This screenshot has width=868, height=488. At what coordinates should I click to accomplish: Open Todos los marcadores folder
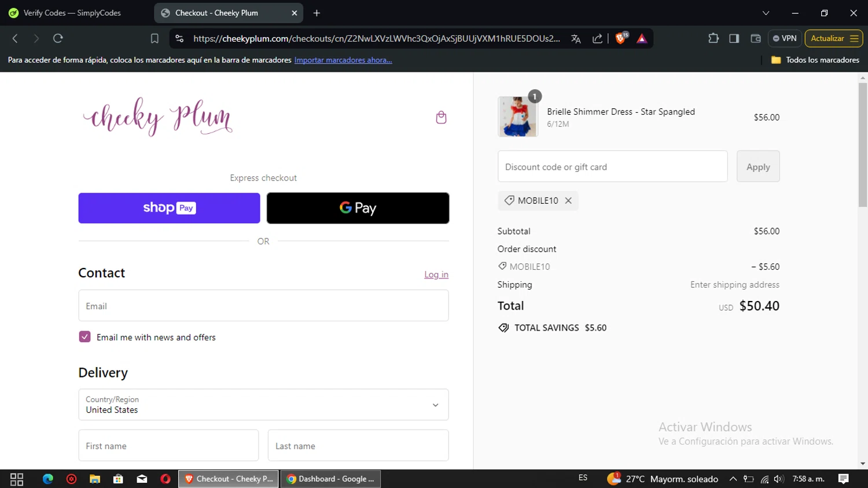point(815,60)
